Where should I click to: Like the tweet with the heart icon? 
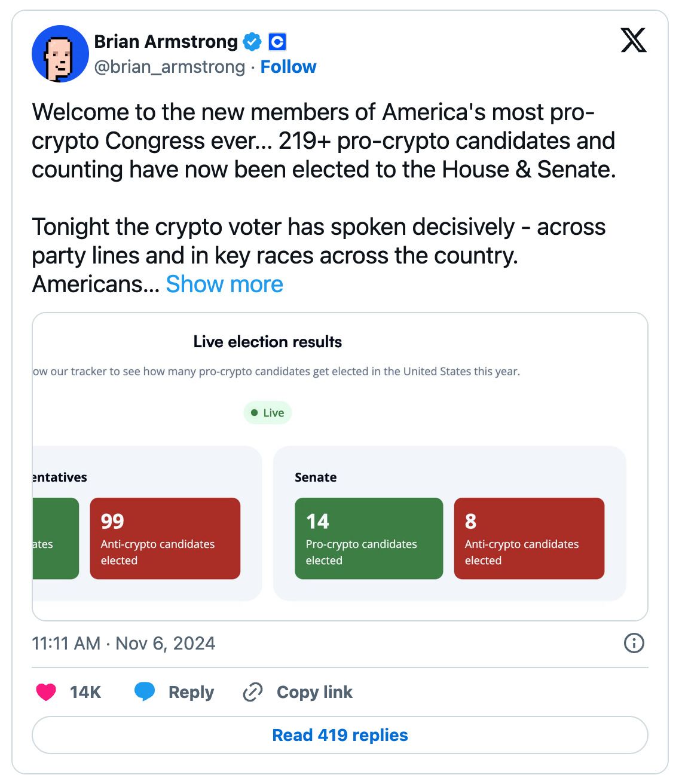[46, 692]
